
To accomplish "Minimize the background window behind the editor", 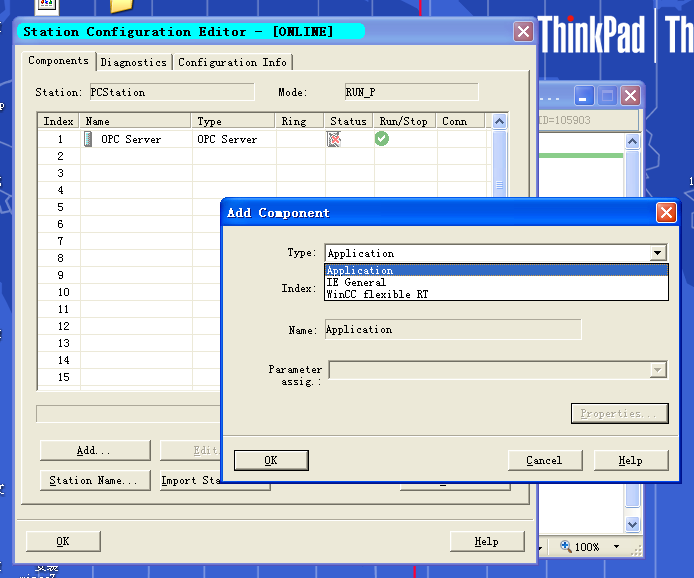I will (x=584, y=96).
